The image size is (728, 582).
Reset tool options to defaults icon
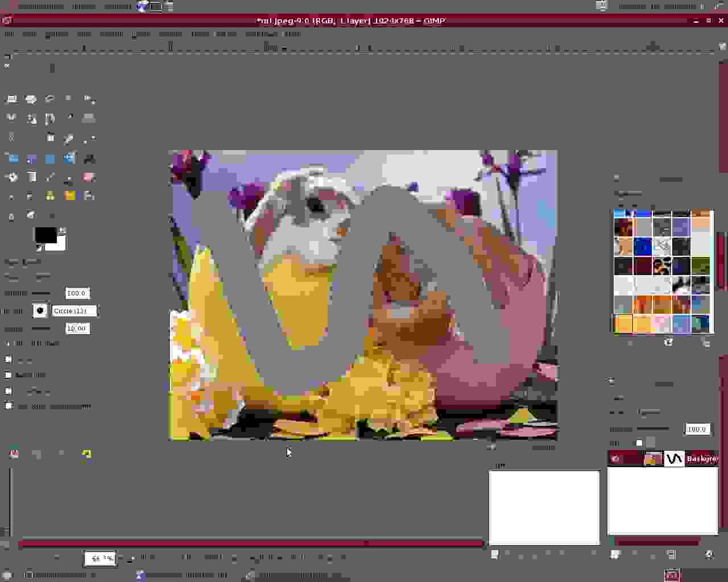tap(86, 454)
